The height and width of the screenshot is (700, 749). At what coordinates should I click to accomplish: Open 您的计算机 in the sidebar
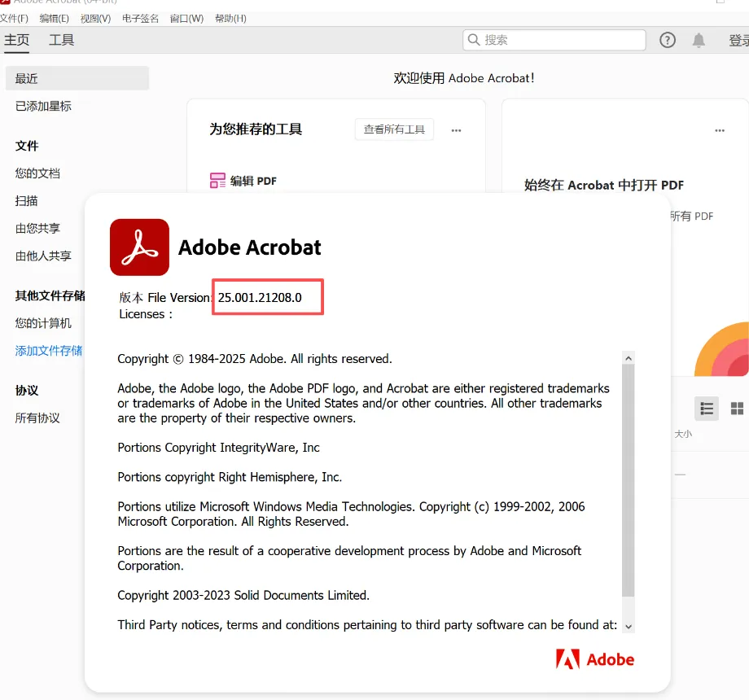tap(43, 323)
